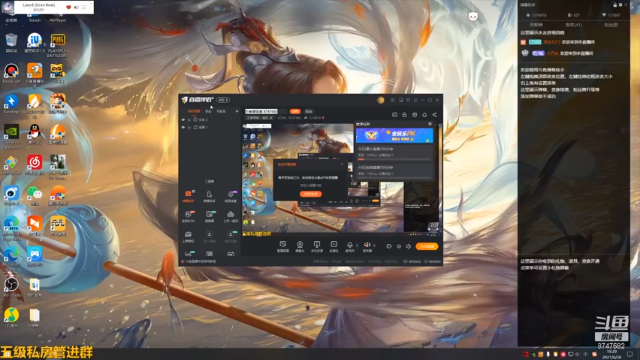Toggle the lock icon in top-right toolbar
Screen dimensions: 640x360
[x=404, y=115]
